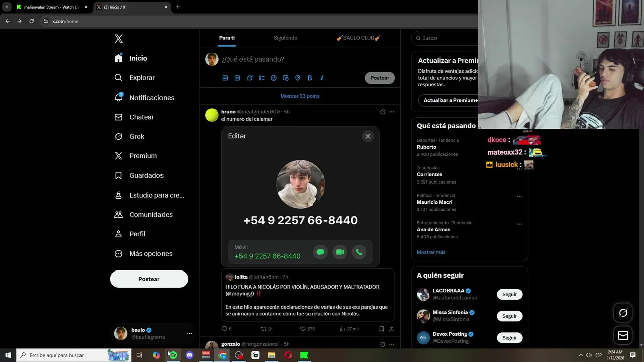644x362 pixels.
Task: Click Windows search box on taskbar
Action: click(x=73, y=355)
